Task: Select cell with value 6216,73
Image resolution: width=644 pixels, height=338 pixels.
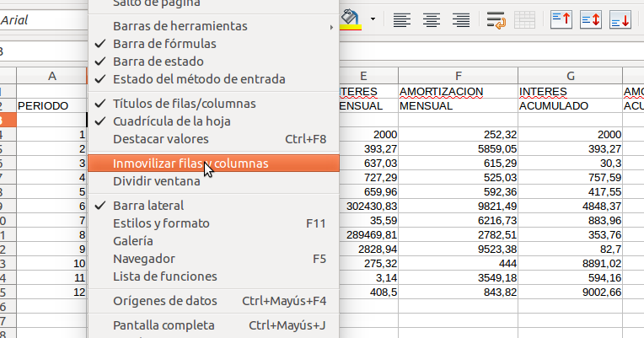Action: [x=459, y=221]
